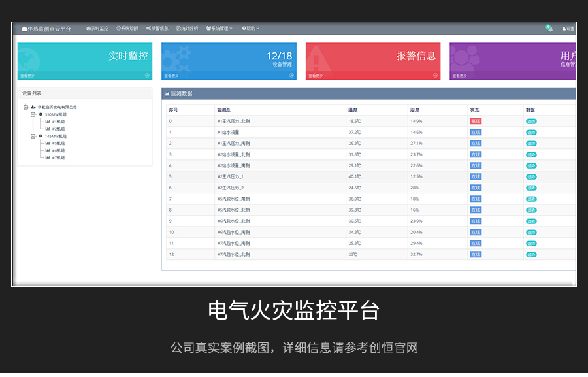Go to 系统诊断 in the top navigation
This screenshot has width=588, height=377.
click(127, 29)
